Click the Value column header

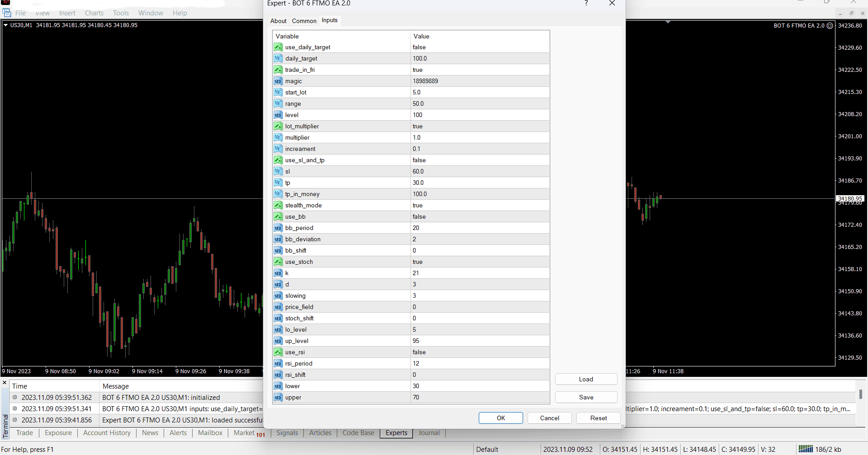[480, 36]
